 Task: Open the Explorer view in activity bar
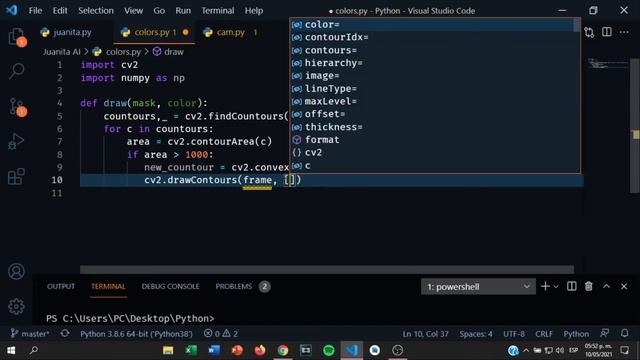point(16,37)
